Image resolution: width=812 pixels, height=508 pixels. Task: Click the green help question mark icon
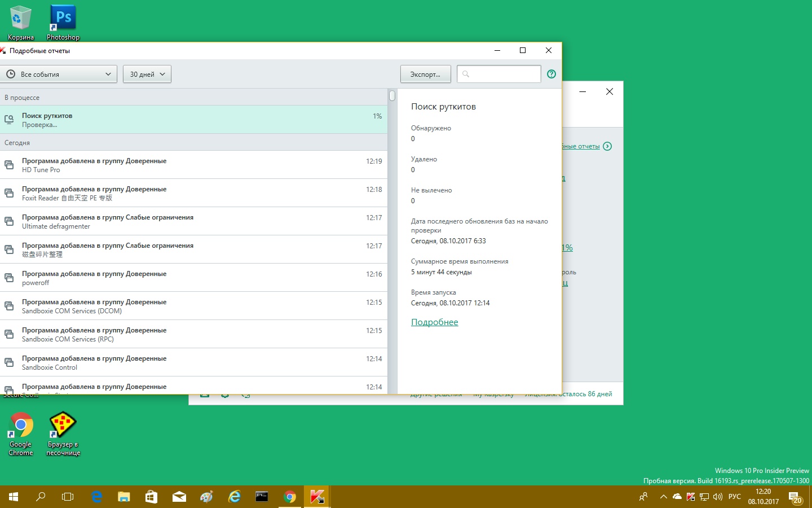(551, 74)
